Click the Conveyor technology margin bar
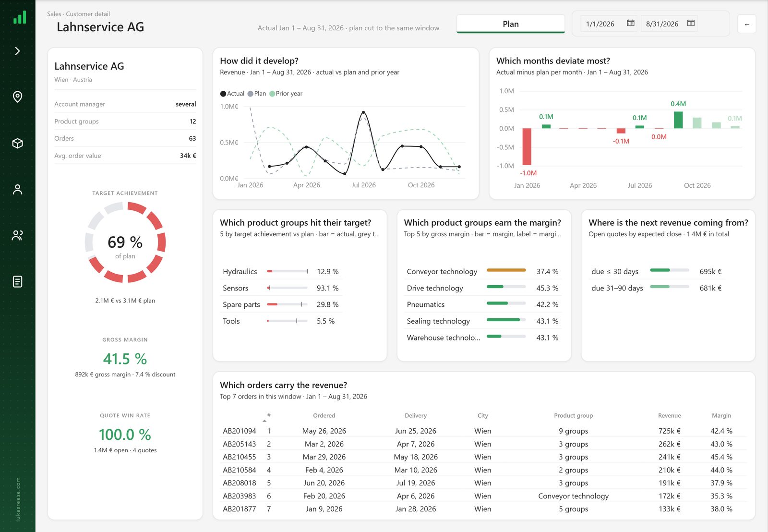This screenshot has width=768, height=532. pyautogui.click(x=506, y=270)
